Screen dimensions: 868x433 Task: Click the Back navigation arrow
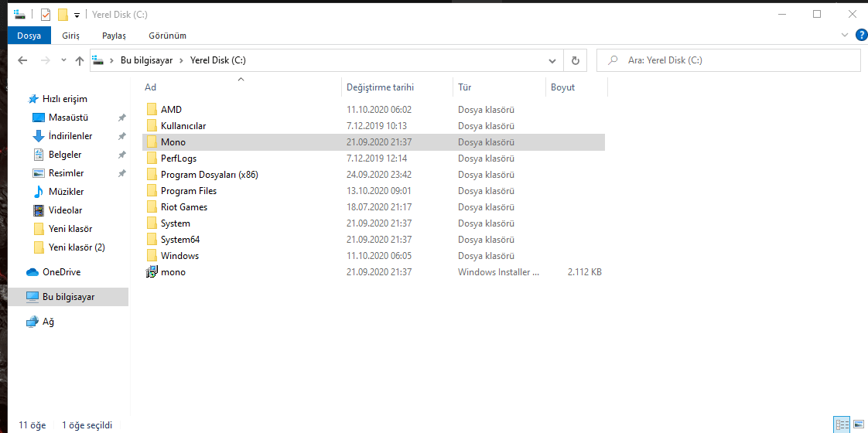(x=22, y=60)
